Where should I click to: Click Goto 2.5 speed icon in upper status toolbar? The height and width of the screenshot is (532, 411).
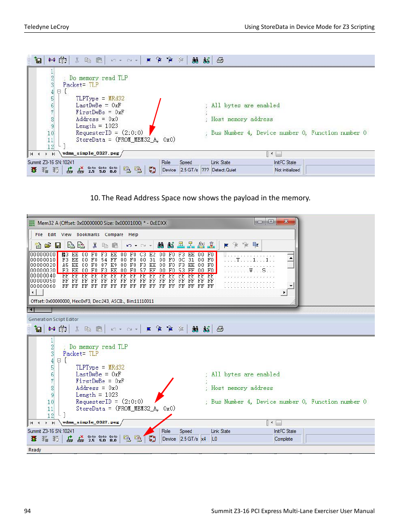91,170
